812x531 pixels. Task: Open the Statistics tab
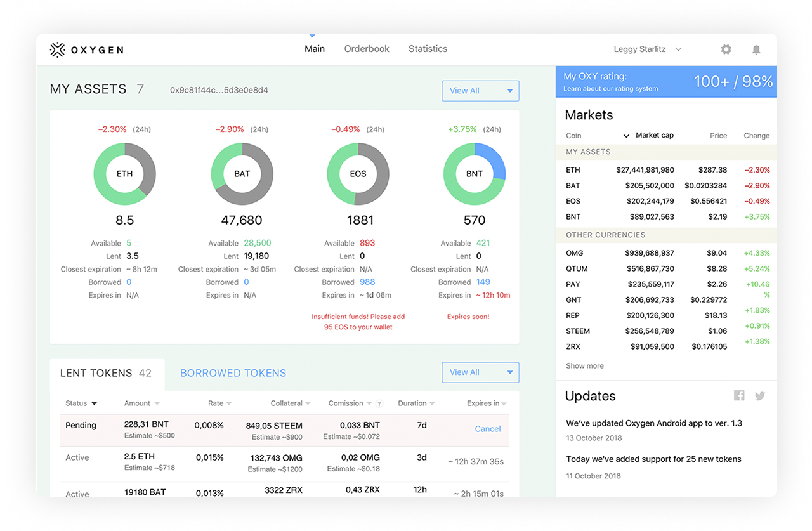tap(428, 49)
